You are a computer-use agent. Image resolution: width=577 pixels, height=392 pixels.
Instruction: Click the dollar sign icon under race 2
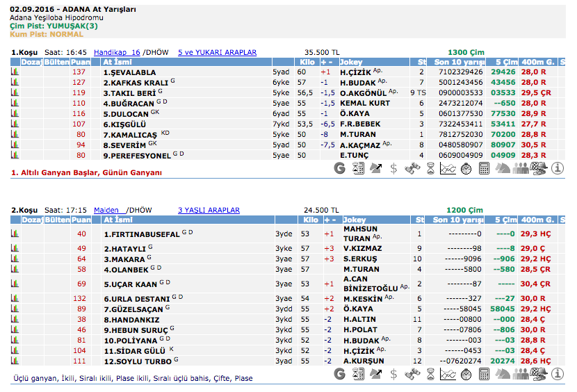(394, 374)
